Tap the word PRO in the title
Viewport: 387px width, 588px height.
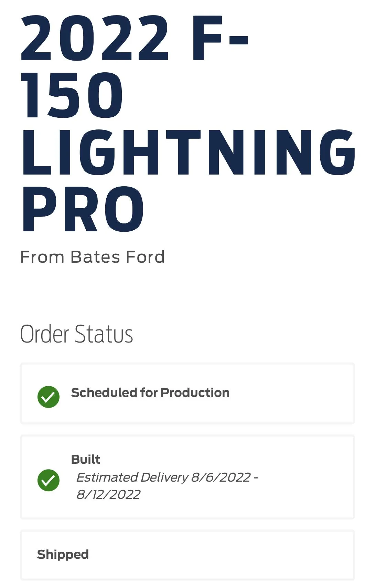pyautogui.click(x=83, y=209)
